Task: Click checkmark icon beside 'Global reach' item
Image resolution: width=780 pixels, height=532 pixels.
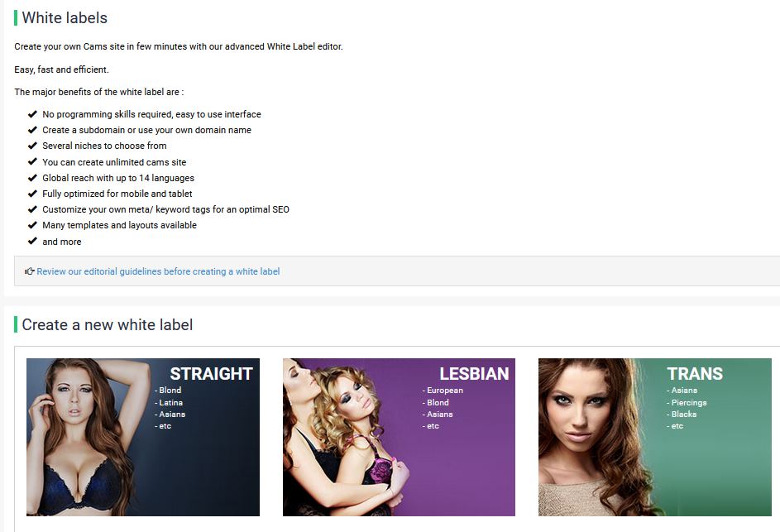Action: (32, 178)
